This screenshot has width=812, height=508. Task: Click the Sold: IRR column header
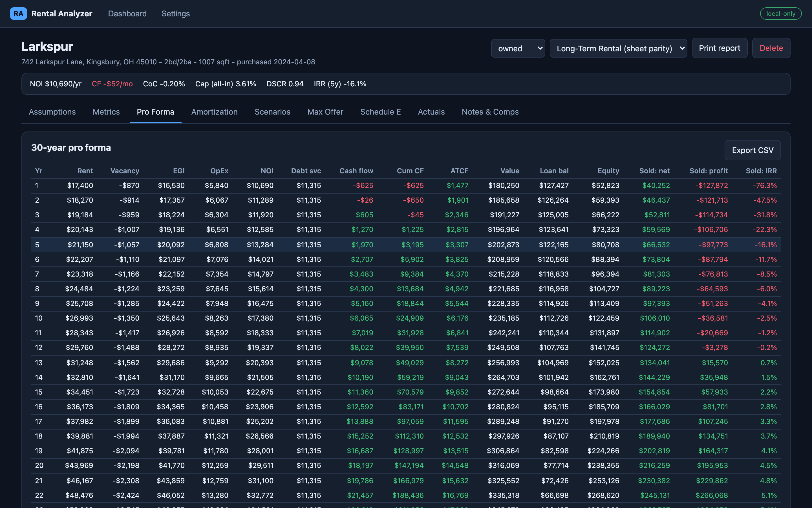tap(761, 171)
